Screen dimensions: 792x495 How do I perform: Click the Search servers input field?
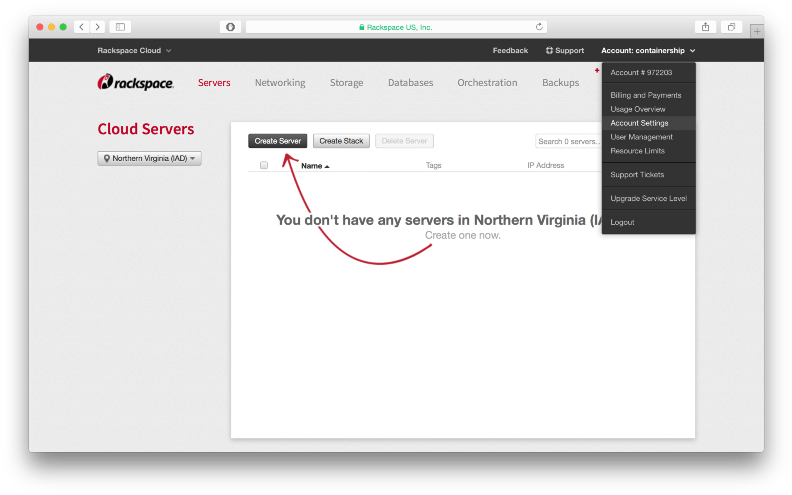pyautogui.click(x=568, y=141)
